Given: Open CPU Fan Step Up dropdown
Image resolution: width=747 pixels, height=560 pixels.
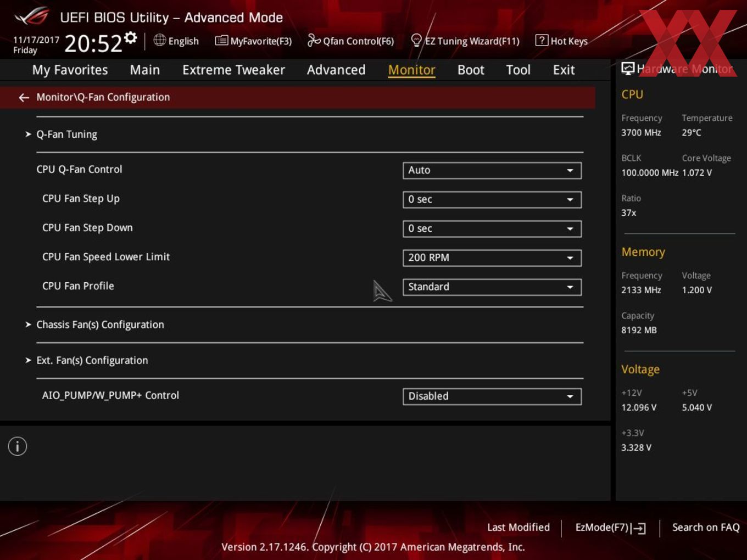Looking at the screenshot, I should [x=492, y=199].
